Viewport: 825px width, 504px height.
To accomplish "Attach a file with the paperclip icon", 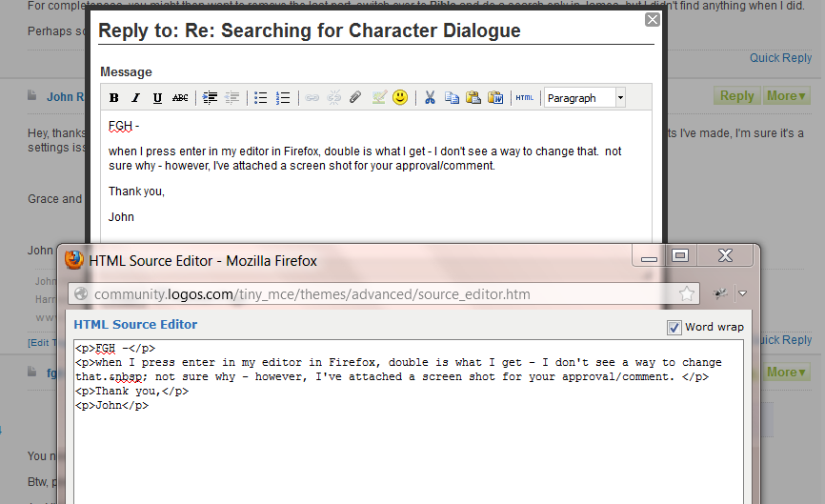I will point(355,97).
